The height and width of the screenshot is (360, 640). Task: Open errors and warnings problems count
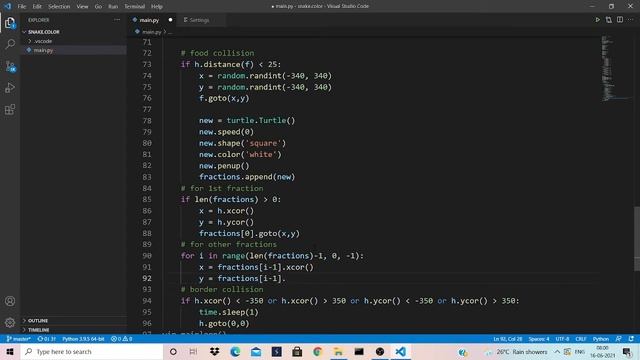point(122,339)
